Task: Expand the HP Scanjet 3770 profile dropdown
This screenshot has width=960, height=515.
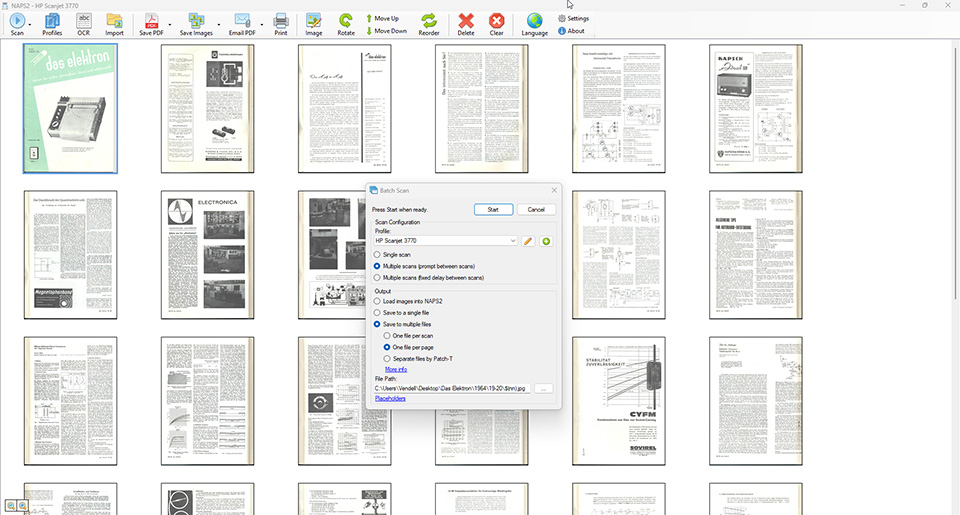Action: tap(512, 241)
